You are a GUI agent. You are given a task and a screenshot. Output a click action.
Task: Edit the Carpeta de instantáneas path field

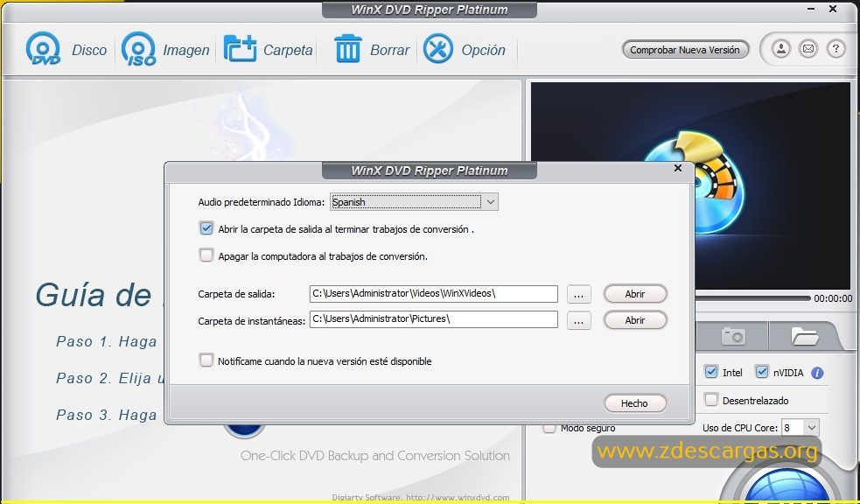[433, 319]
